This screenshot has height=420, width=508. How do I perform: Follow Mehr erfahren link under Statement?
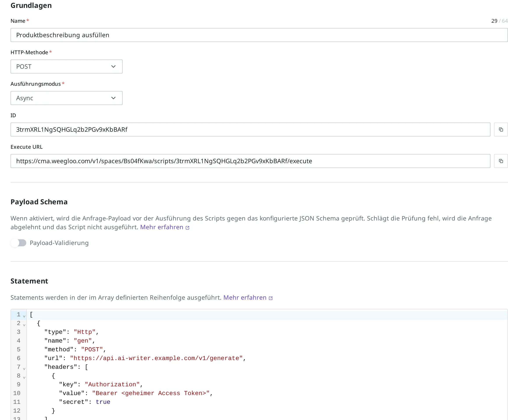click(x=245, y=297)
